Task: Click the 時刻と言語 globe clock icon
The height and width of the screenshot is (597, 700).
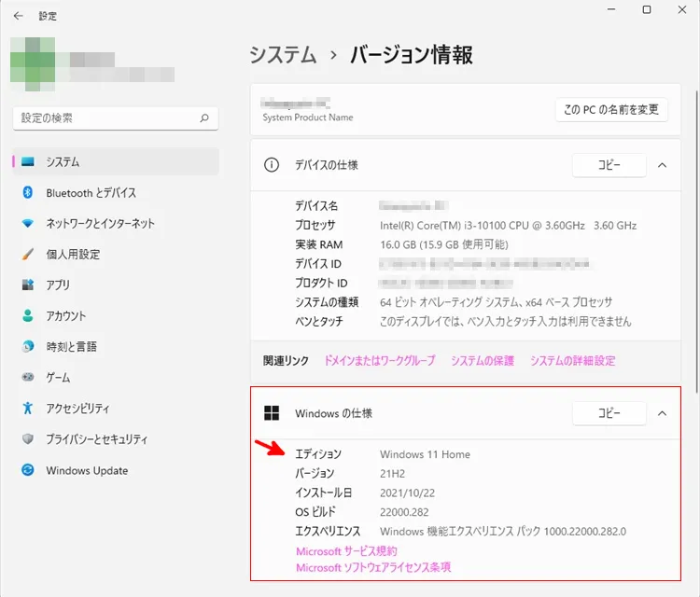Action: (28, 346)
